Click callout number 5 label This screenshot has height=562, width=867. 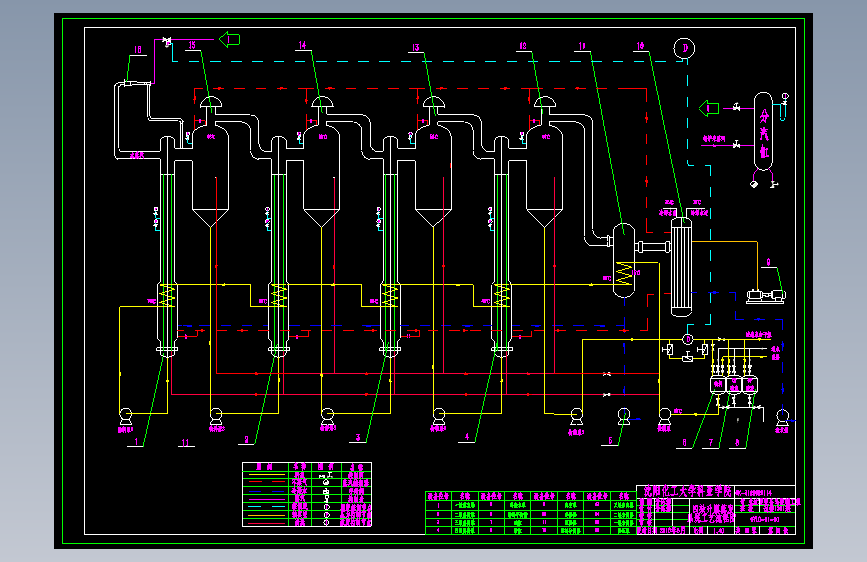pos(610,441)
